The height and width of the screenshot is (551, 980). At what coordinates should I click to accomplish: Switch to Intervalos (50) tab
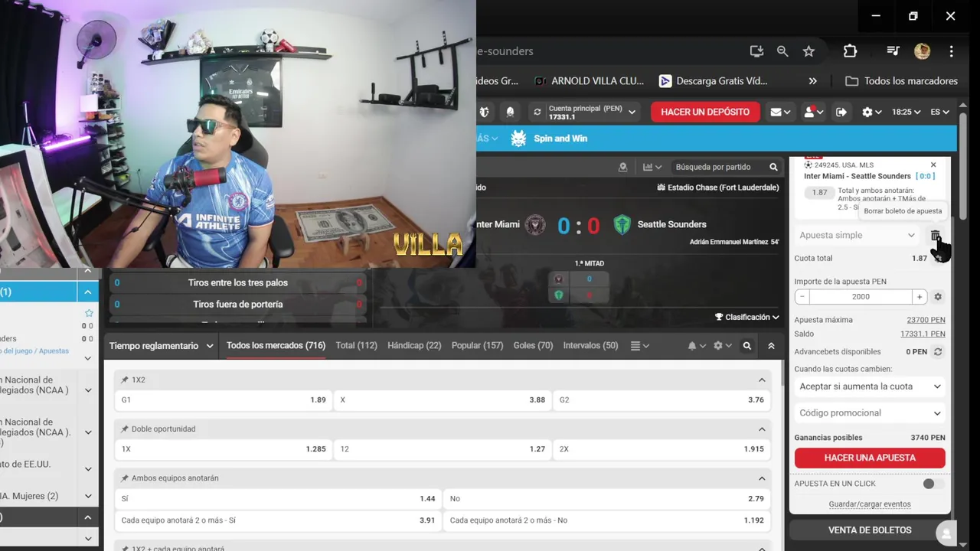click(590, 346)
